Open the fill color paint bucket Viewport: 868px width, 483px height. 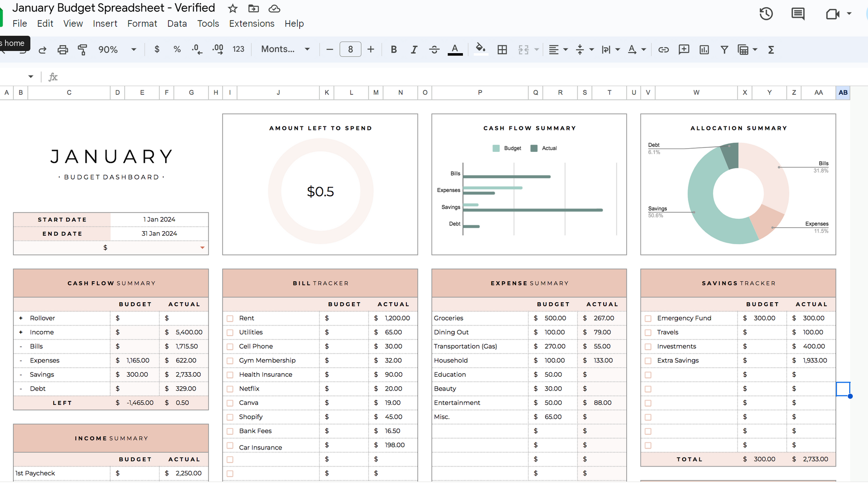click(x=480, y=49)
